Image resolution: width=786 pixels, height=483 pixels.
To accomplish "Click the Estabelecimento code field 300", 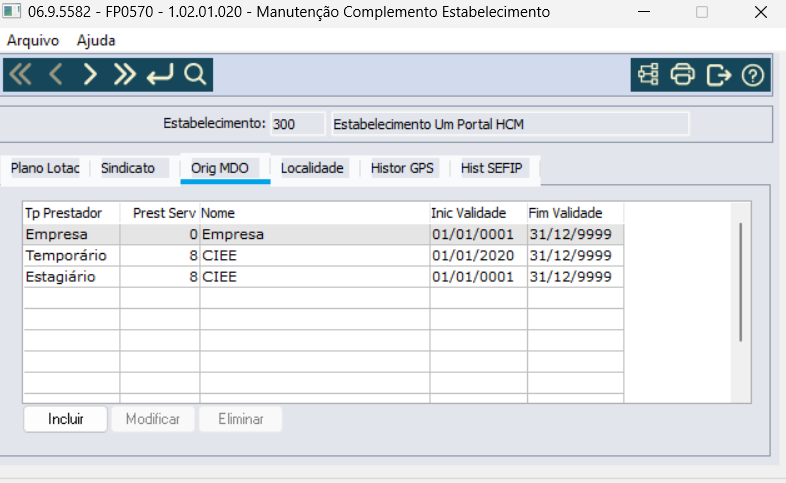I will [297, 124].
